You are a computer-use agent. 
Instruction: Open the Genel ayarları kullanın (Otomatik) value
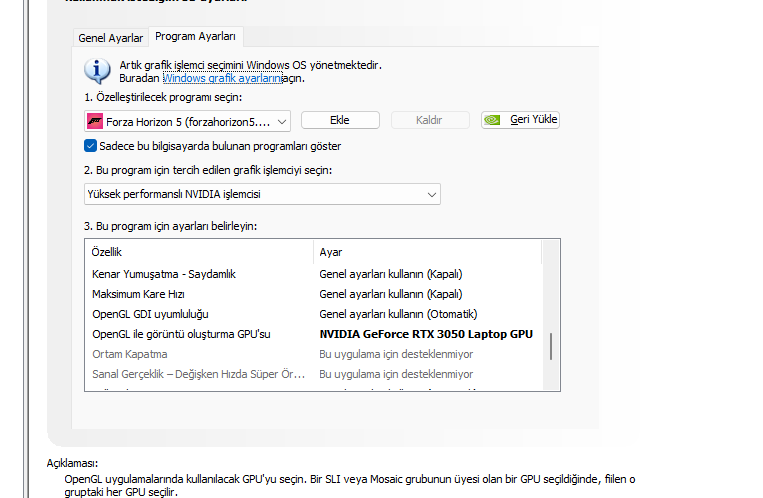398,314
